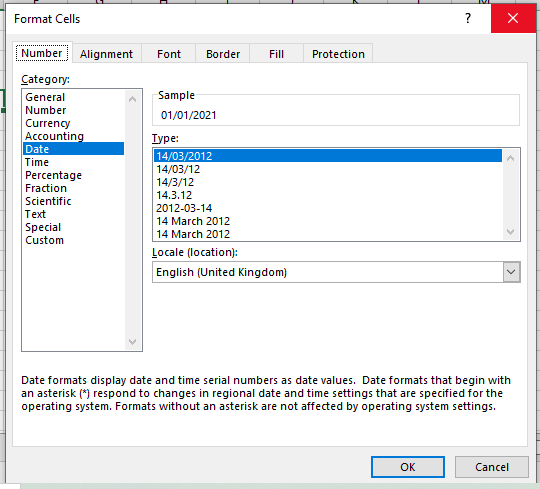Pick the Fraction category

[73, 188]
